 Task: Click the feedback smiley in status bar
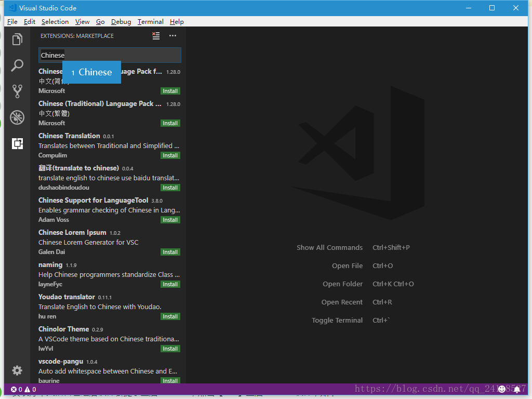[x=502, y=389]
